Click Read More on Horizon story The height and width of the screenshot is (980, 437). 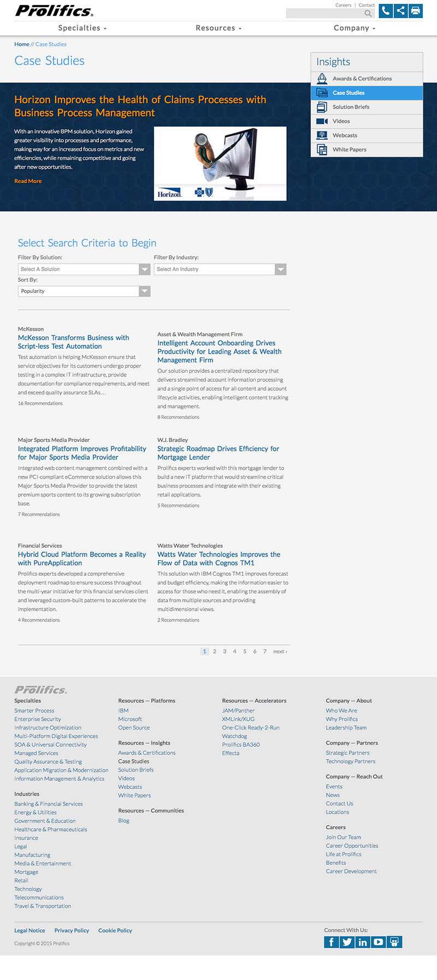28,181
